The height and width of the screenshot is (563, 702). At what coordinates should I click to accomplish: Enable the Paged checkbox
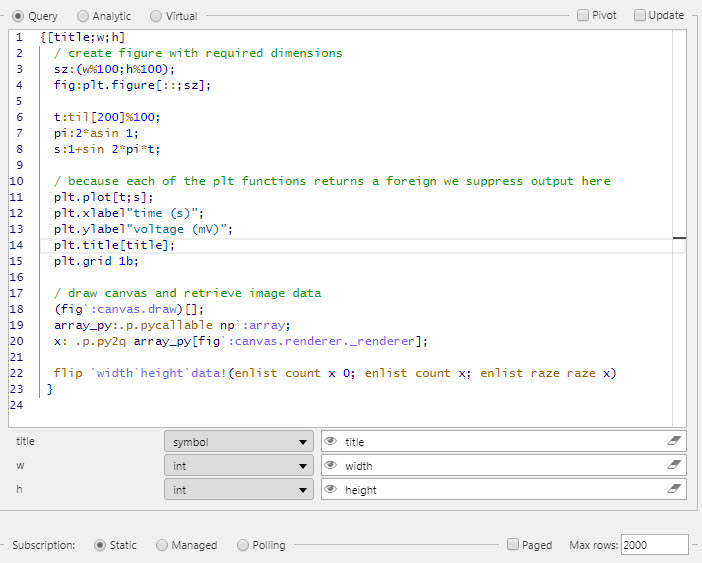pos(513,545)
